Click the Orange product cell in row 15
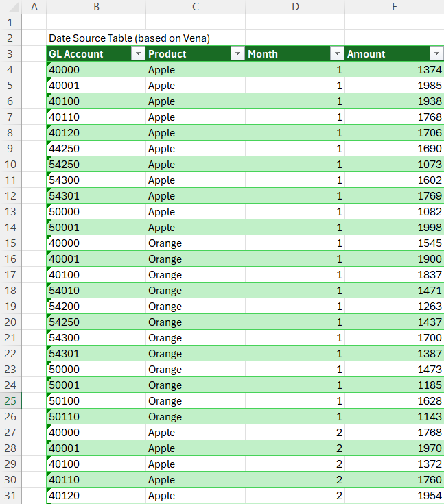The width and height of the screenshot is (444, 504). click(196, 243)
